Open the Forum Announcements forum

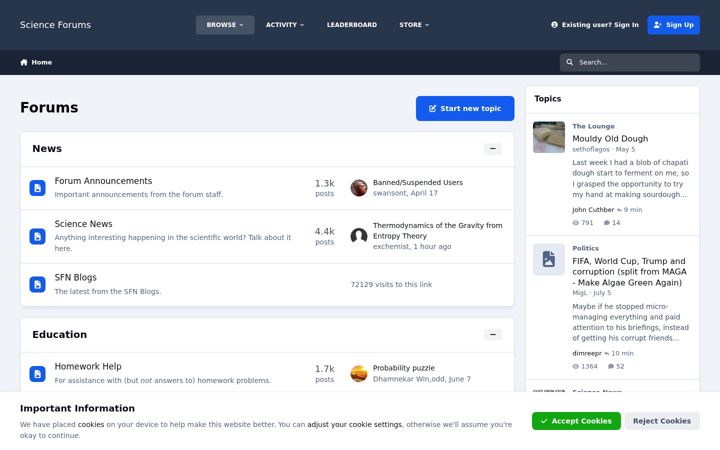click(x=103, y=181)
